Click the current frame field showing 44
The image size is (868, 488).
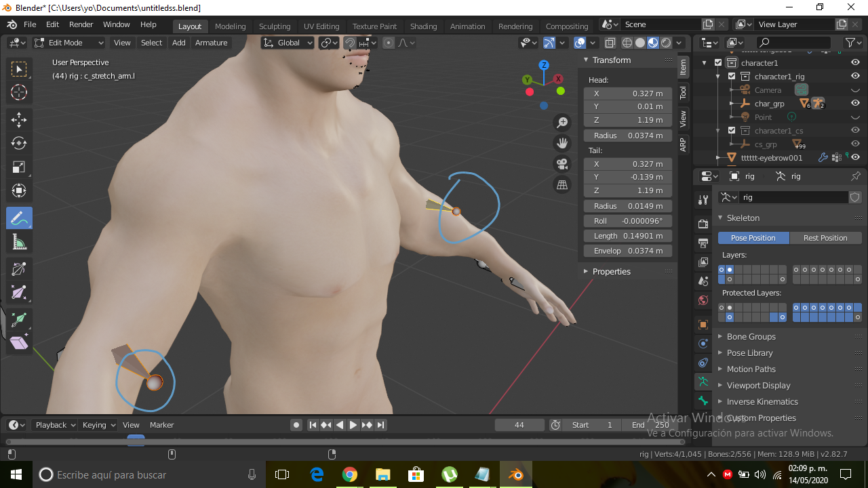tap(519, 425)
